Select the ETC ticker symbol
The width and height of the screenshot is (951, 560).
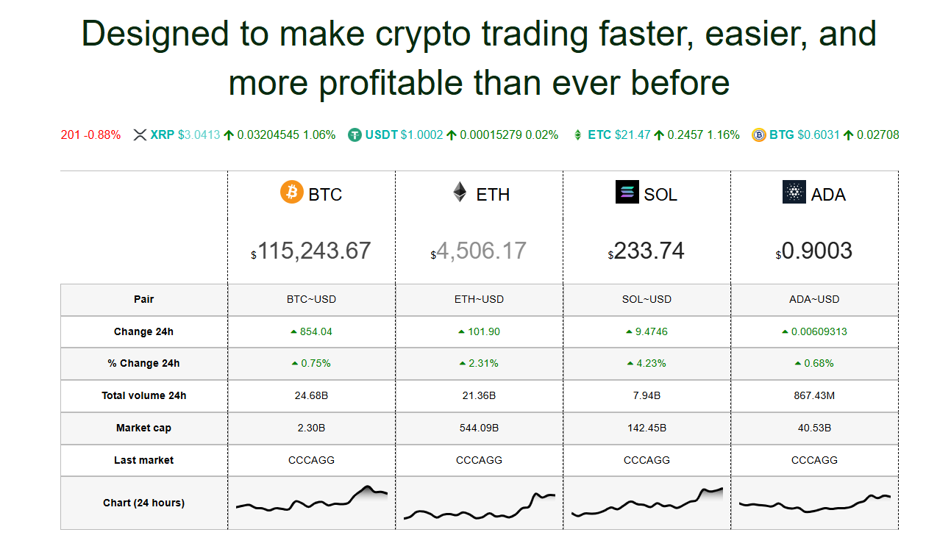point(599,135)
